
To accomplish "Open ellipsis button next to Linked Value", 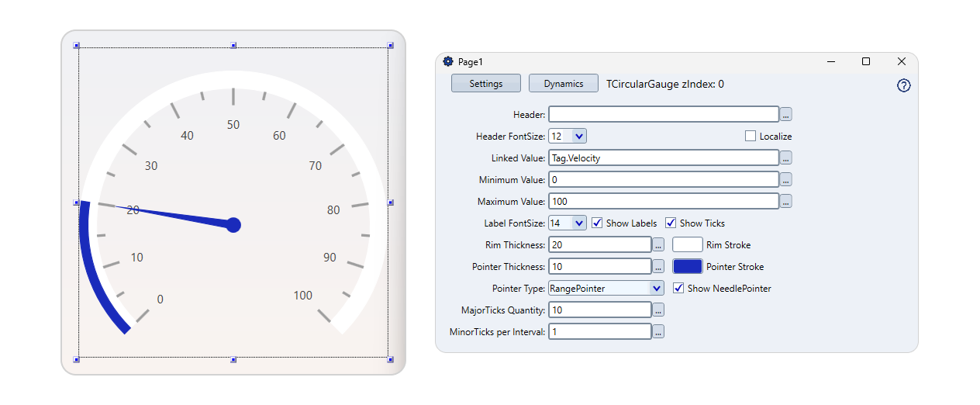I will tap(786, 158).
